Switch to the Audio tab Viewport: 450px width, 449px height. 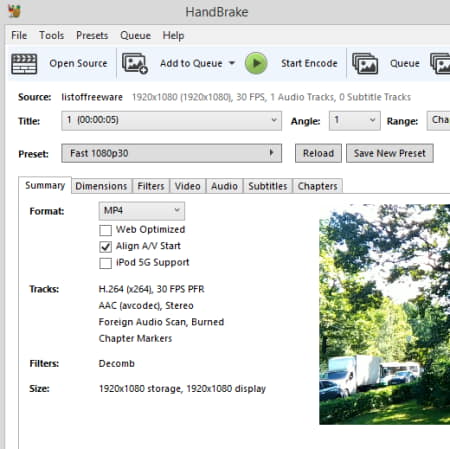click(224, 186)
